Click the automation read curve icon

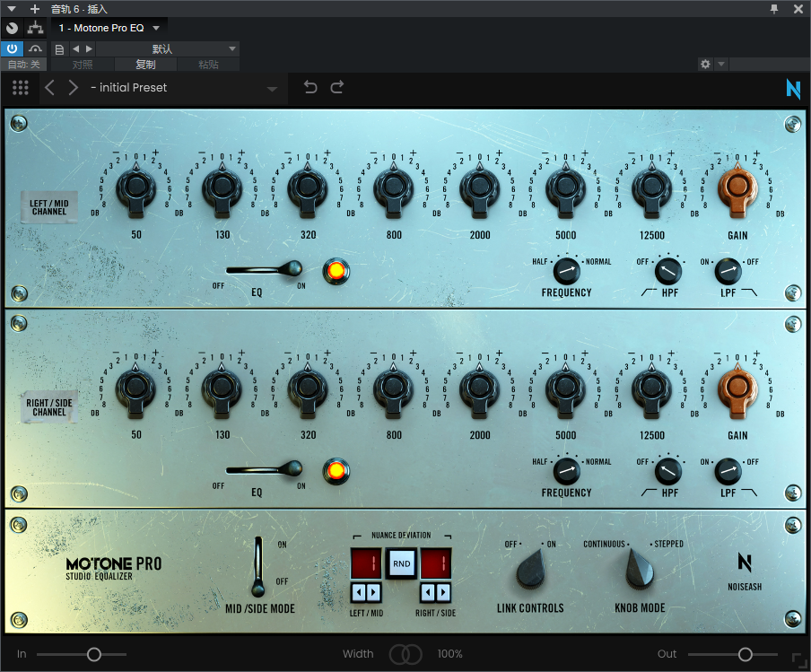pos(35,48)
